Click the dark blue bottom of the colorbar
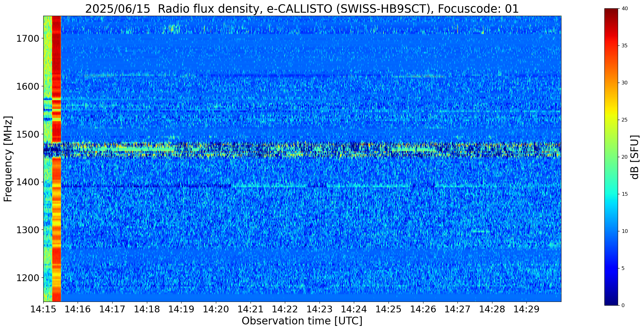644x330 pixels. coord(612,300)
